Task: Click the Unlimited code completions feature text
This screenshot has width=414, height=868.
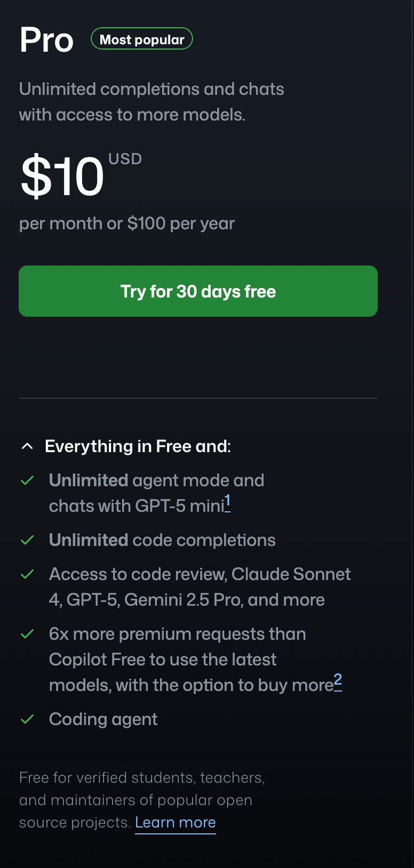Action: coord(162,540)
